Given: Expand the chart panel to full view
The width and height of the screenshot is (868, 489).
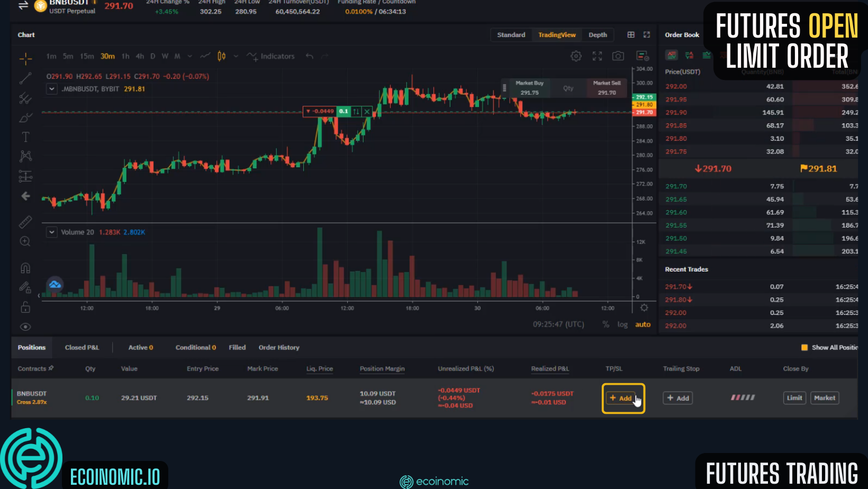Looking at the screenshot, I should [x=647, y=34].
